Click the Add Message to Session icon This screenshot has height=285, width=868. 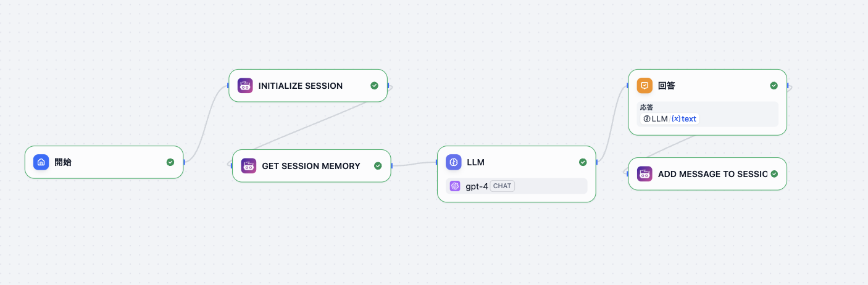tap(645, 174)
